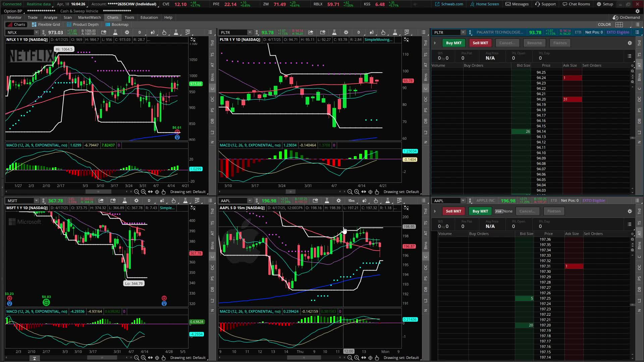
Task: Zoom in on the PLTR chart
Action: point(357,192)
